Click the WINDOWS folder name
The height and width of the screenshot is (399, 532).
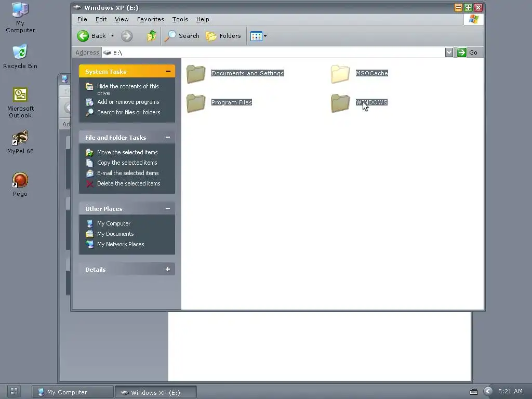click(x=371, y=102)
